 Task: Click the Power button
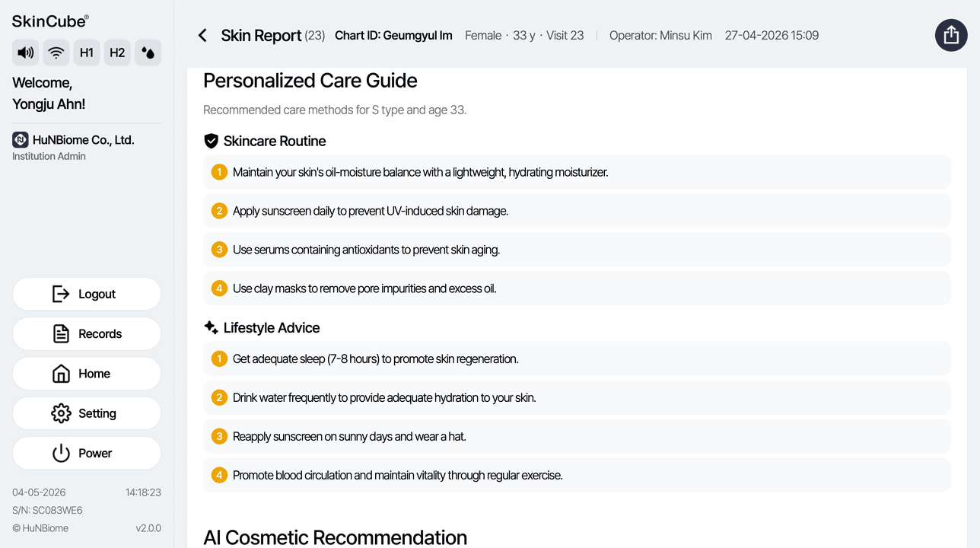(87, 453)
